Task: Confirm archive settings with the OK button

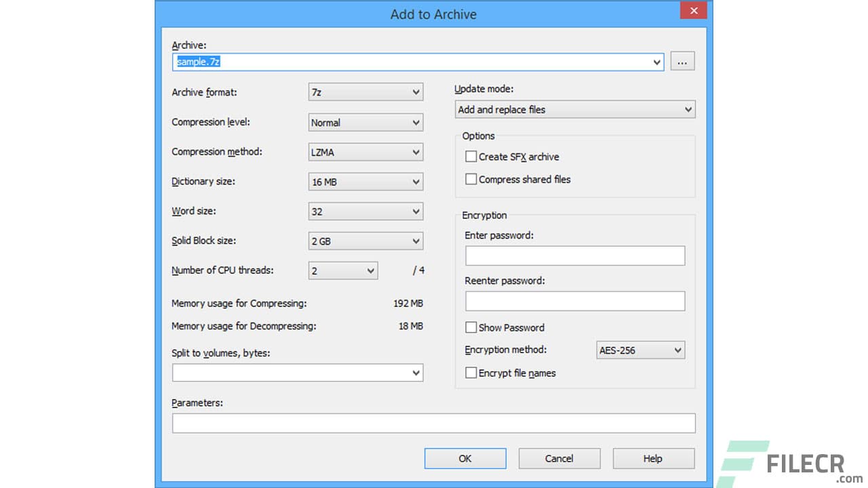Action: (x=465, y=458)
